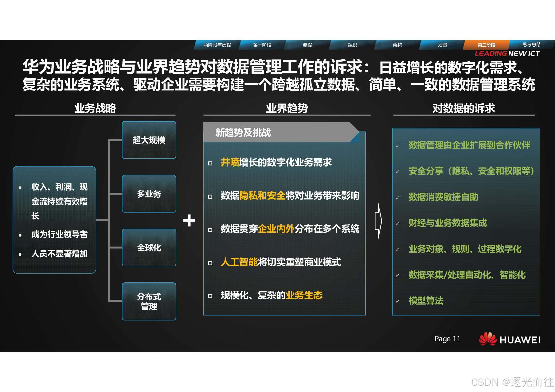The height and width of the screenshot is (392, 555).
Task: Click 业务对象、规则、过程数字化 item
Action: coord(465,249)
